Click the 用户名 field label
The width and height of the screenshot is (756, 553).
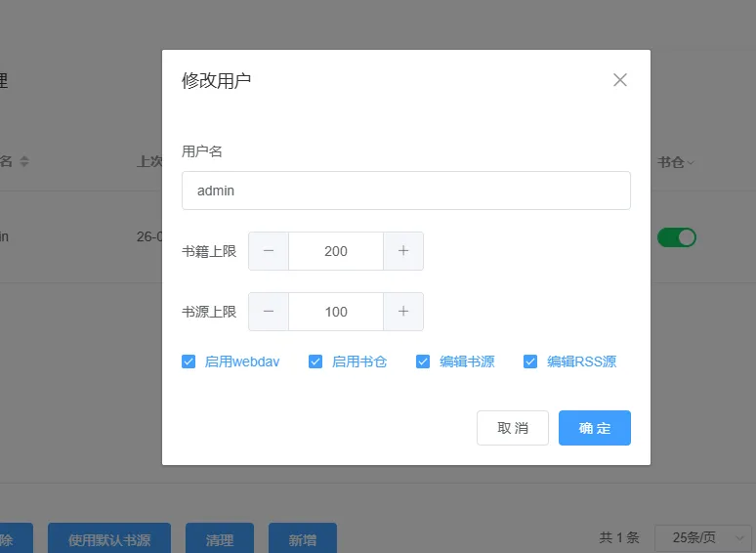click(x=201, y=151)
